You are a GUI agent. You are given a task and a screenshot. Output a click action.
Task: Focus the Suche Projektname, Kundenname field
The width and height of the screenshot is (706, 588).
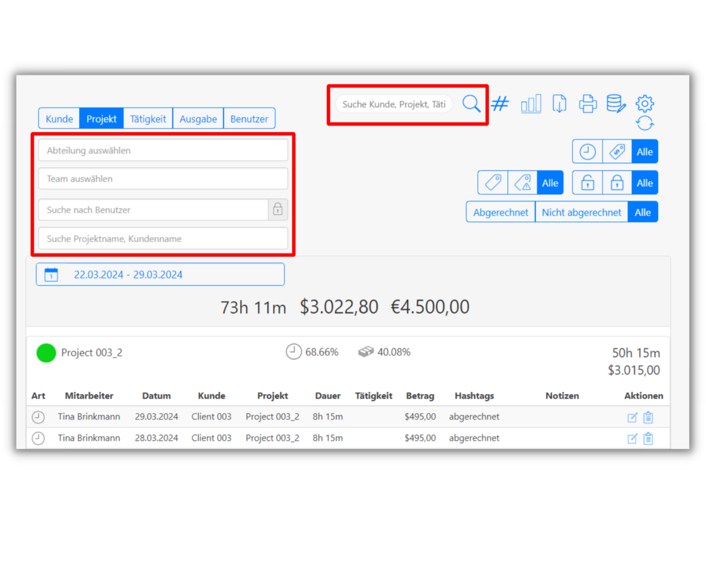(163, 239)
